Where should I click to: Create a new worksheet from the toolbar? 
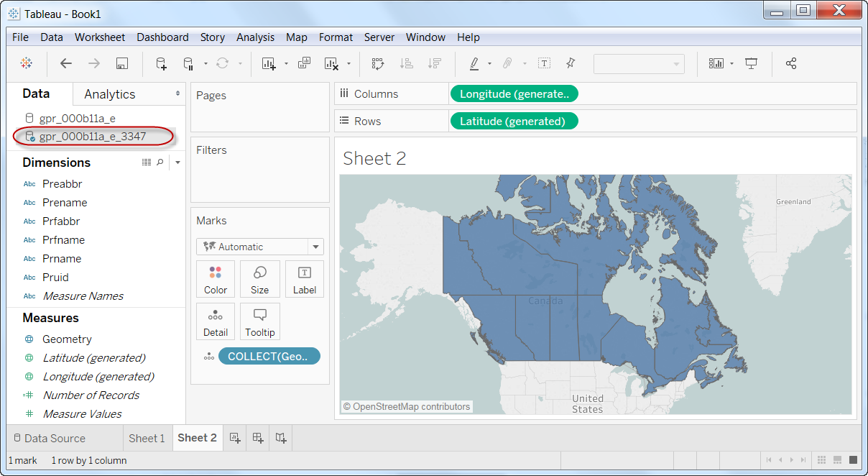coord(269,63)
